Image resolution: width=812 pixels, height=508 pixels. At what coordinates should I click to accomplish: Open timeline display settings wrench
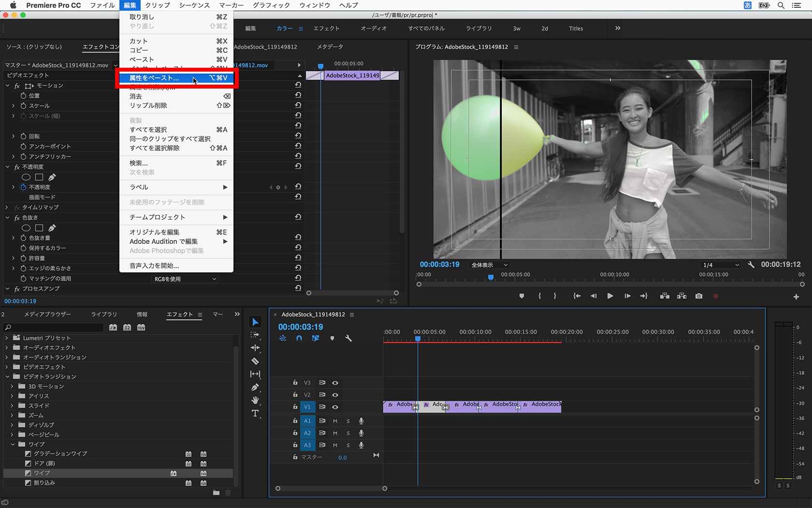click(348, 338)
